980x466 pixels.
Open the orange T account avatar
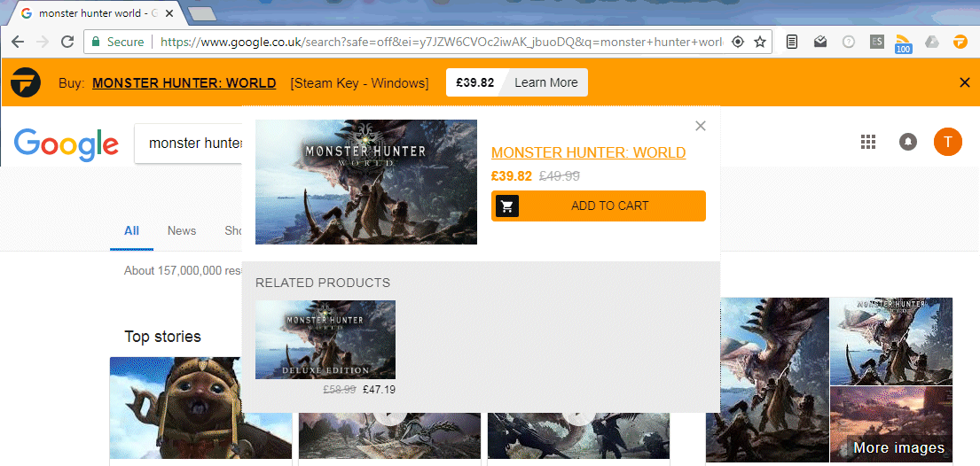coord(947,142)
